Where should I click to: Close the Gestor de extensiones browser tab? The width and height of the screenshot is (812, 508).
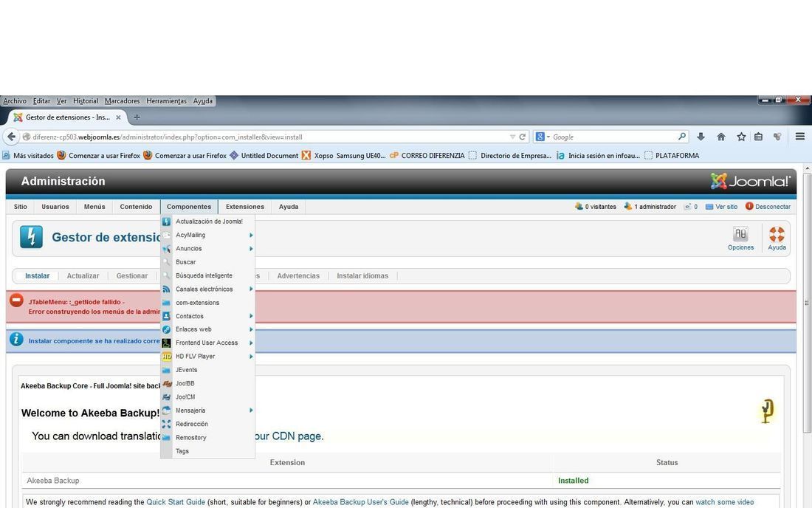pos(118,117)
